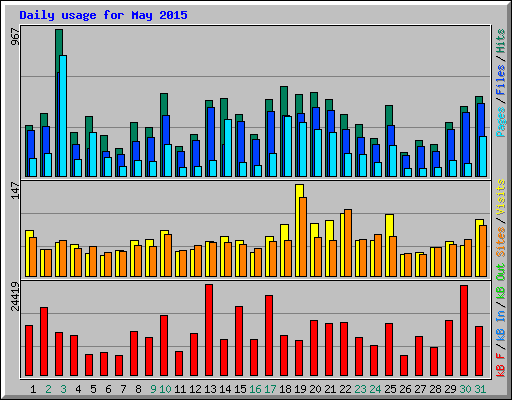Click day 13 label on the axis
512x400 pixels.
pos(210,389)
